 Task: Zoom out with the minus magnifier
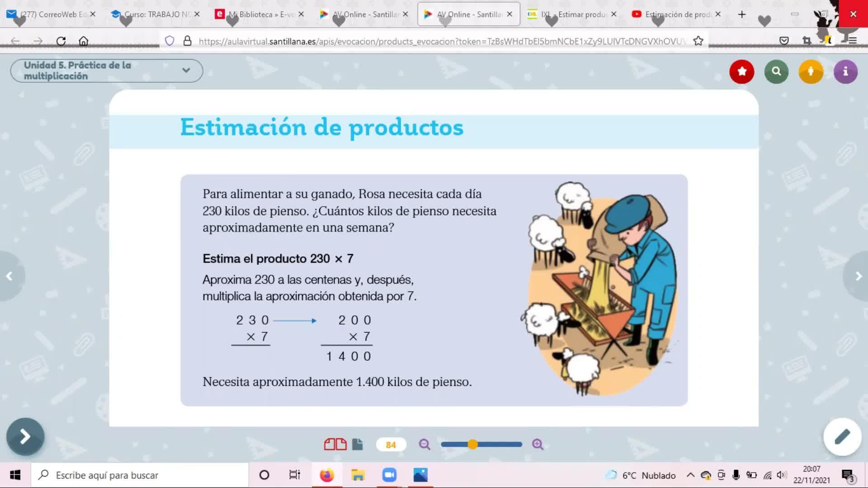point(424,445)
